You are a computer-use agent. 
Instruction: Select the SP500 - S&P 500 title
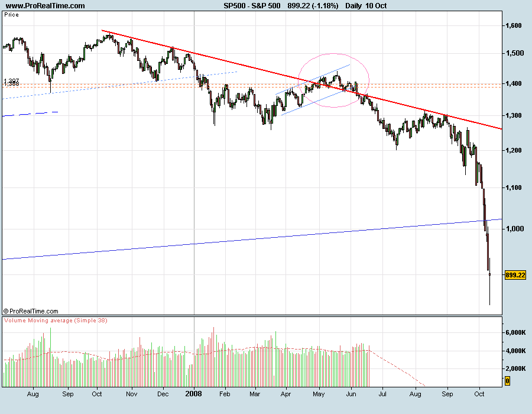point(252,6)
